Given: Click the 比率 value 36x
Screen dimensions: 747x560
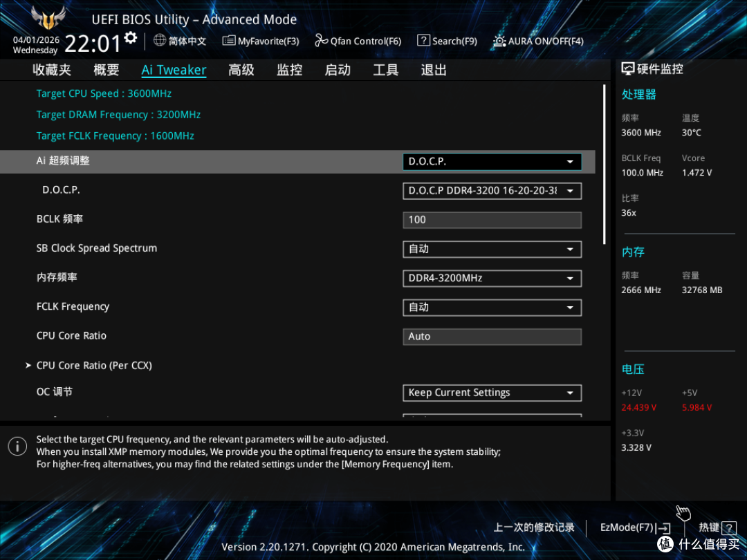Looking at the screenshot, I should (x=629, y=213).
